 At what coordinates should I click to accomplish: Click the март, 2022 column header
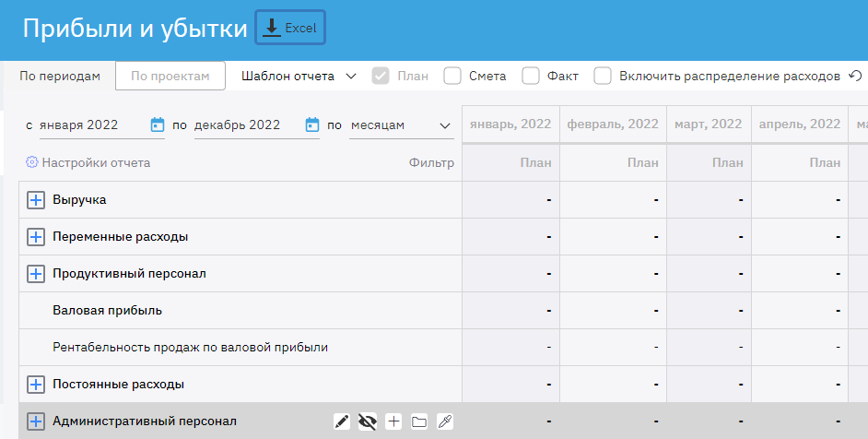click(709, 125)
